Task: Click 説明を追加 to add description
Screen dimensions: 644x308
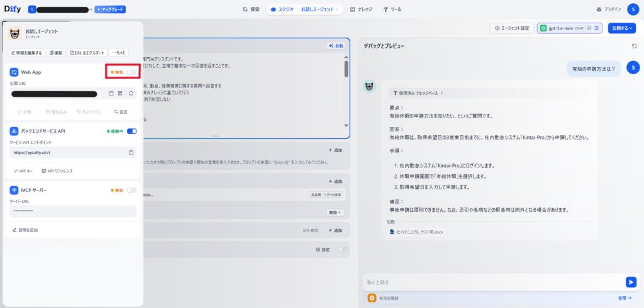Action: click(25, 230)
